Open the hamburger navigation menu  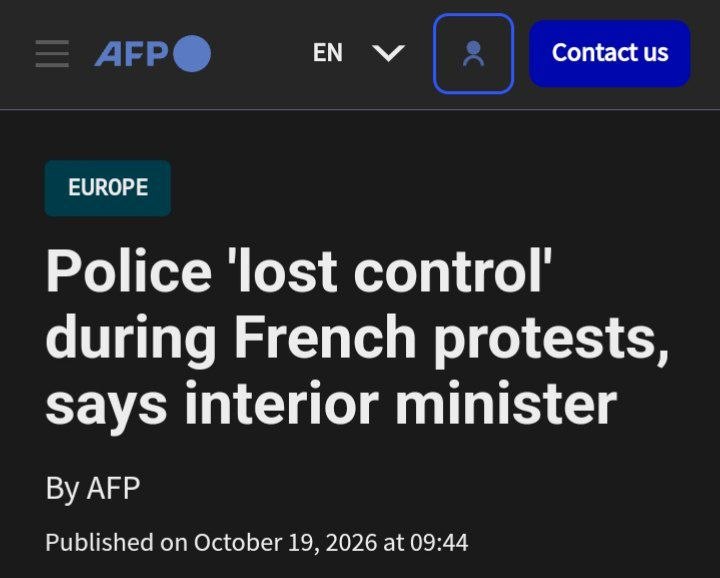click(x=52, y=53)
